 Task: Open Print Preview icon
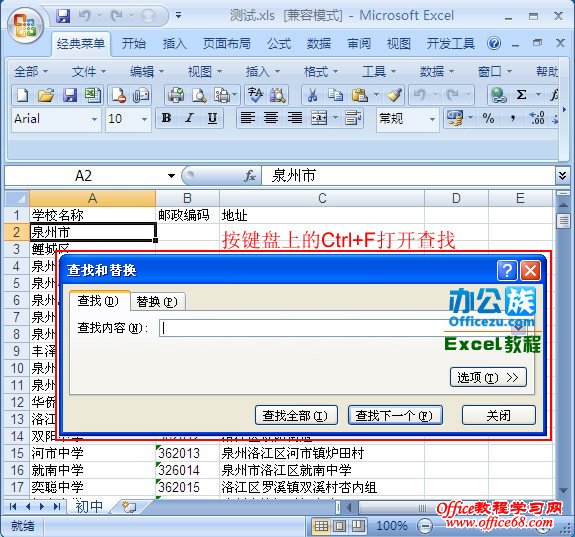click(x=199, y=95)
